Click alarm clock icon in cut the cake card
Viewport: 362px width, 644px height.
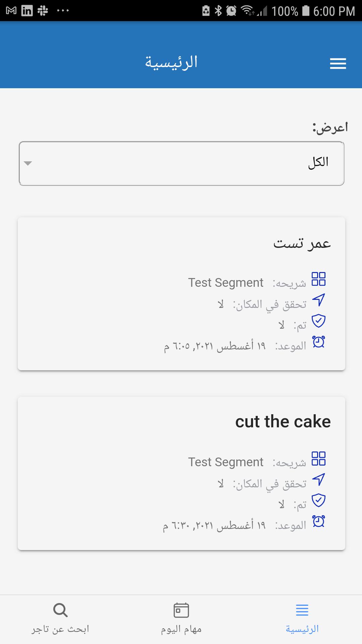coord(318,521)
